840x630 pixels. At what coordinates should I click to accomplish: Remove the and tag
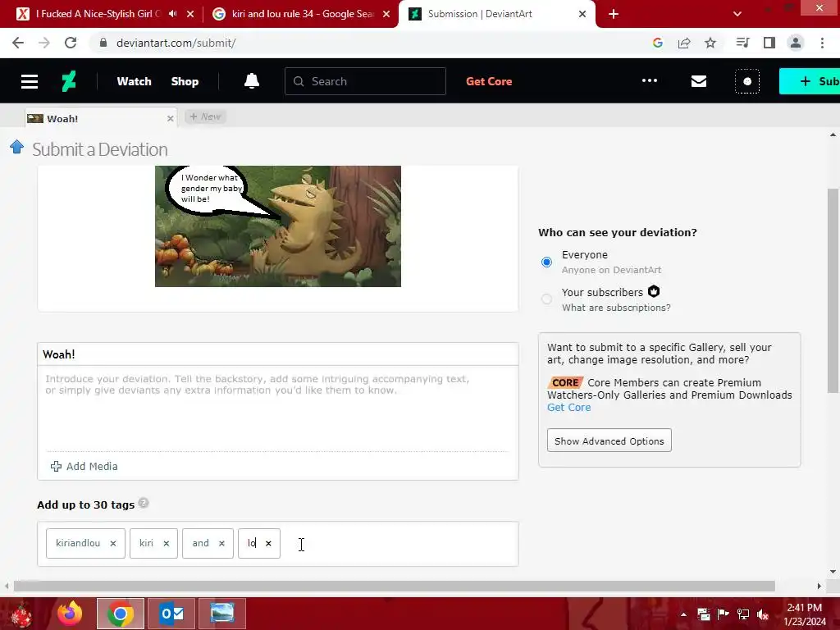coord(221,543)
